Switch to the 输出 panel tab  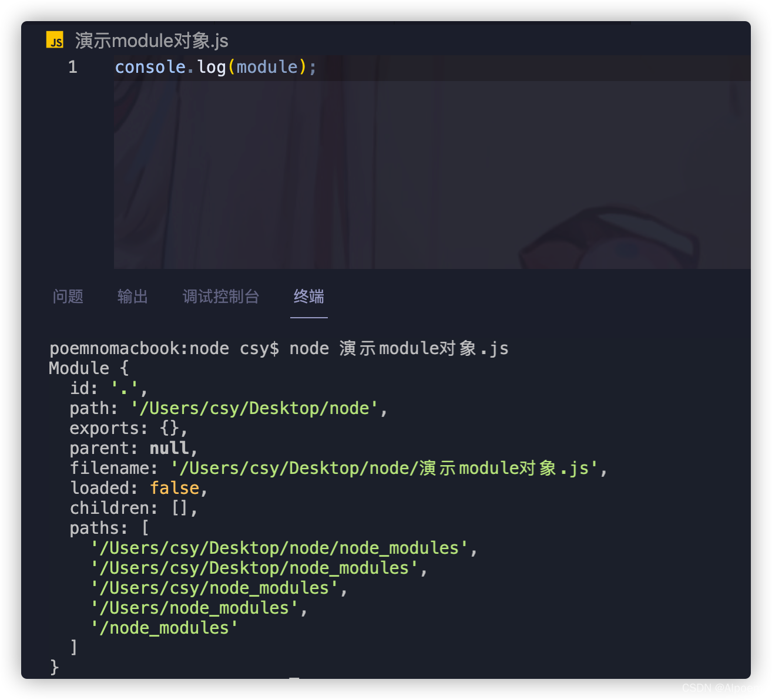133,297
